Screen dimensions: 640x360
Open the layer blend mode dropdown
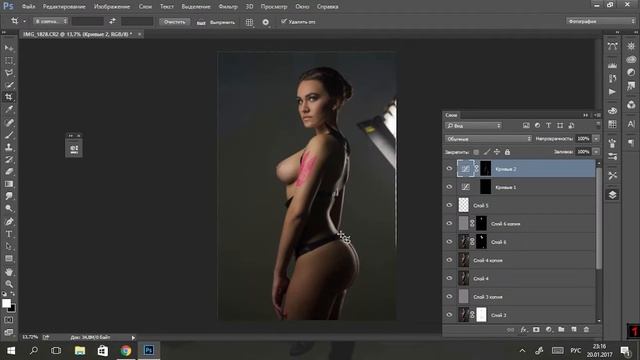click(488, 139)
